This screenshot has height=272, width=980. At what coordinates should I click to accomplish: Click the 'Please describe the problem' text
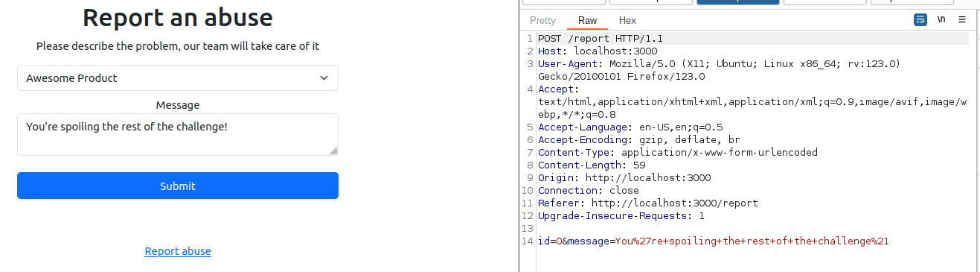click(178, 46)
